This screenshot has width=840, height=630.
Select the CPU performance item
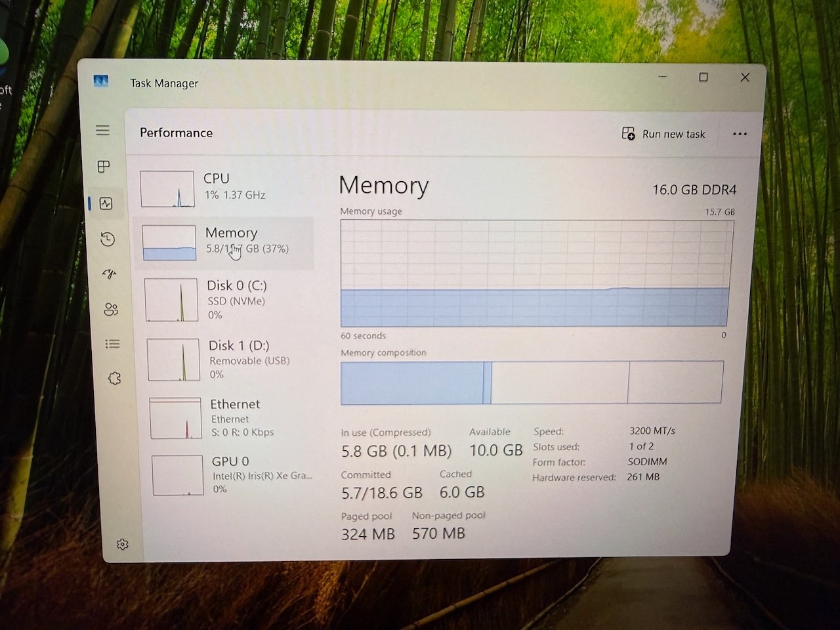click(224, 188)
